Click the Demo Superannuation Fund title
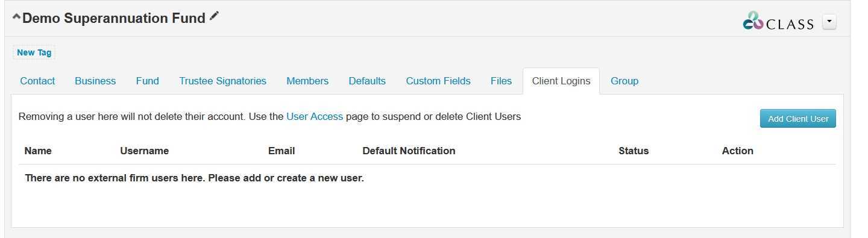Image resolution: width=868 pixels, height=238 pixels. [x=114, y=18]
